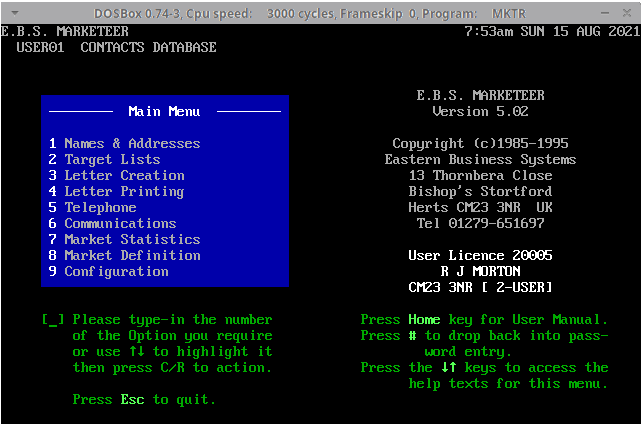Click the Bishop's Stortford line
Screen dimensions: 642x425
click(480, 191)
